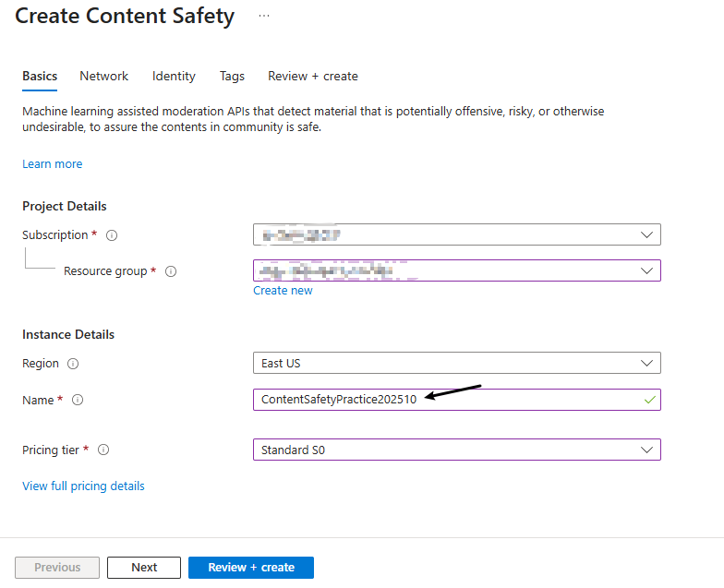Image resolution: width=724 pixels, height=588 pixels.
Task: Go to the Tags tab
Action: (232, 77)
